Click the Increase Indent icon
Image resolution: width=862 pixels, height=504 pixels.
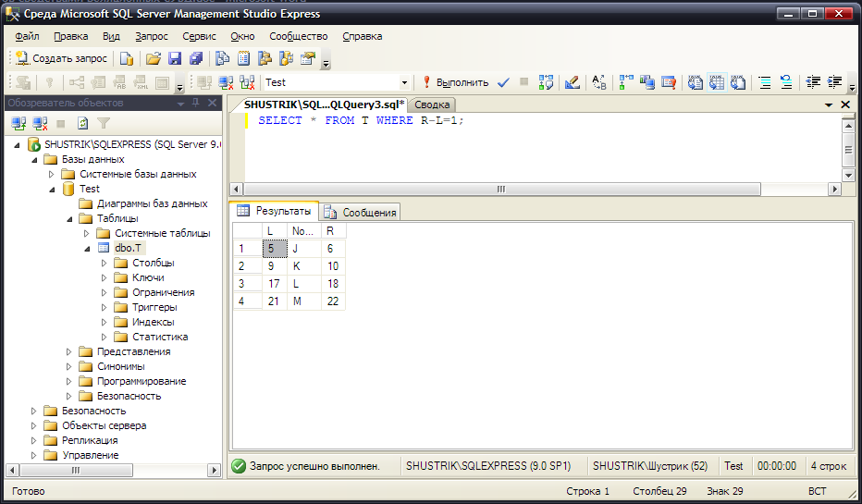834,82
